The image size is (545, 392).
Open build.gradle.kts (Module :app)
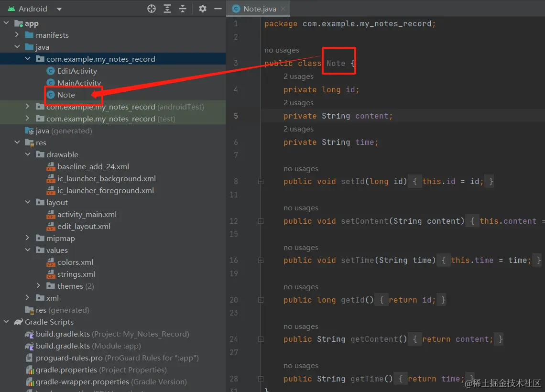click(88, 346)
